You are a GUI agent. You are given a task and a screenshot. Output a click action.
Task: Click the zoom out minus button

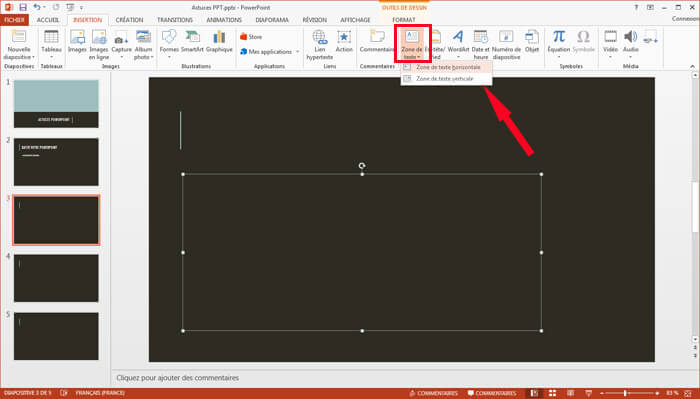(x=602, y=393)
